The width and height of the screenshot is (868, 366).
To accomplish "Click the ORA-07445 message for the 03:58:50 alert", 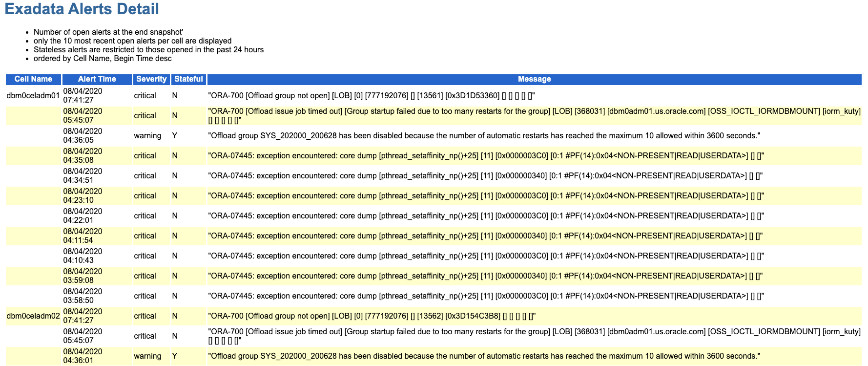I will click(x=486, y=296).
